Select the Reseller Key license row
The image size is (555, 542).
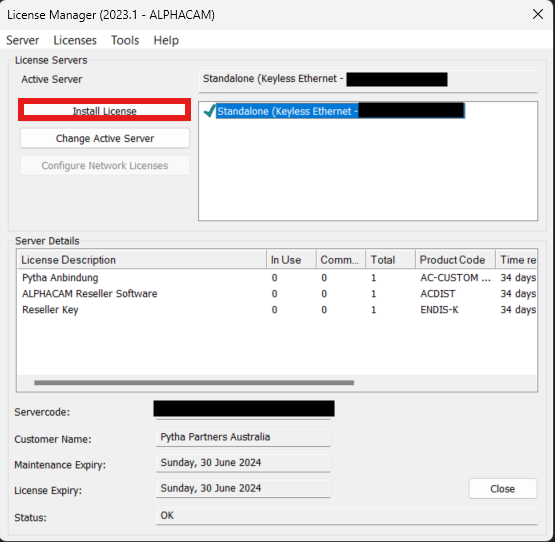277,309
